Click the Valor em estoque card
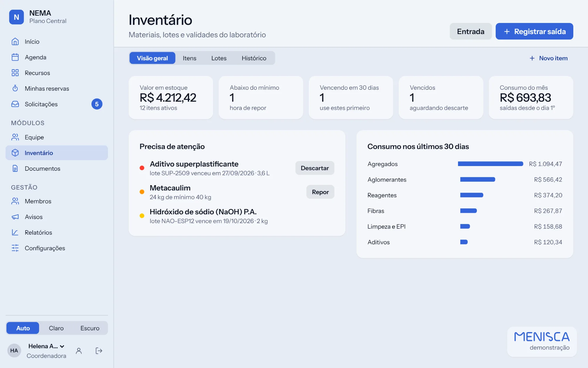Image resolution: width=588 pixels, height=368 pixels. click(171, 97)
